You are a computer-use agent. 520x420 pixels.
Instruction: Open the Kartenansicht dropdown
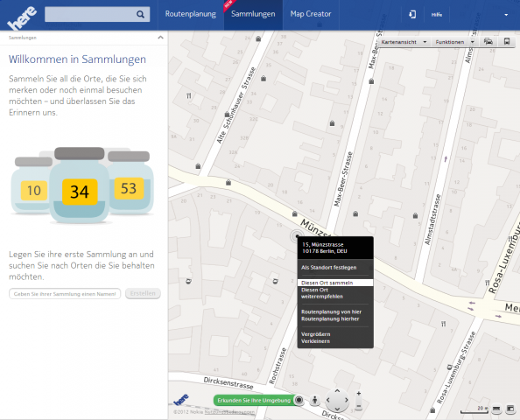point(404,42)
